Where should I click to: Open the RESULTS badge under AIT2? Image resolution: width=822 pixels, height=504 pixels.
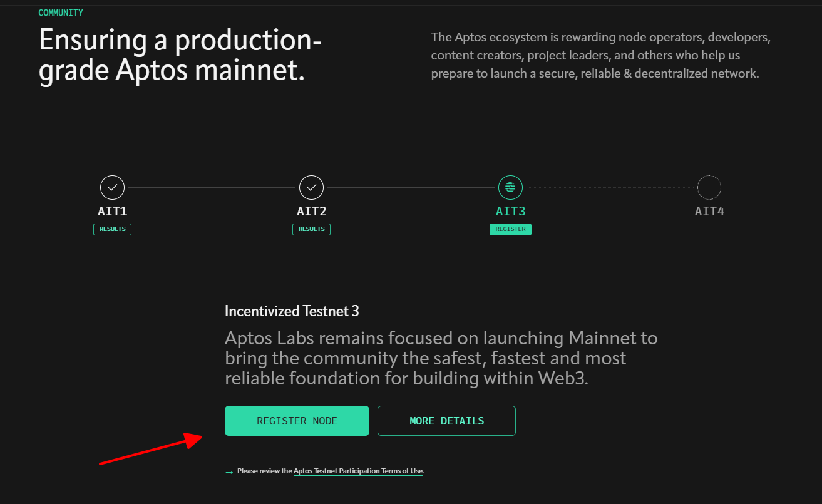312,229
